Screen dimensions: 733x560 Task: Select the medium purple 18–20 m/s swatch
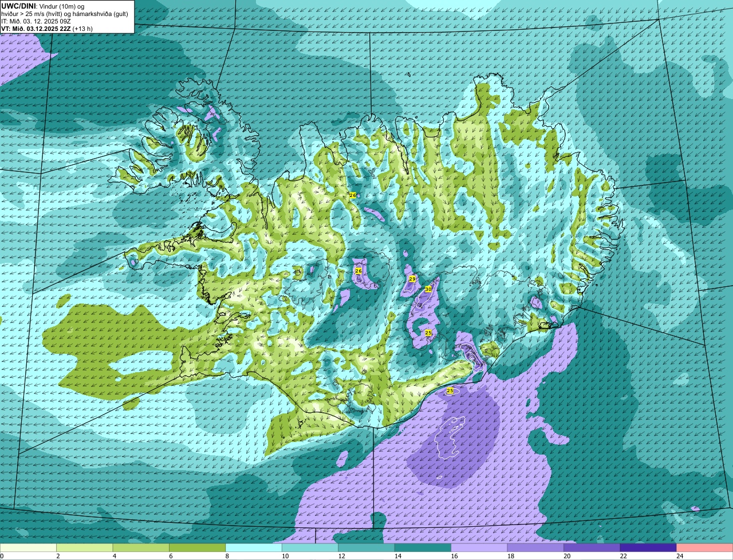(535, 548)
